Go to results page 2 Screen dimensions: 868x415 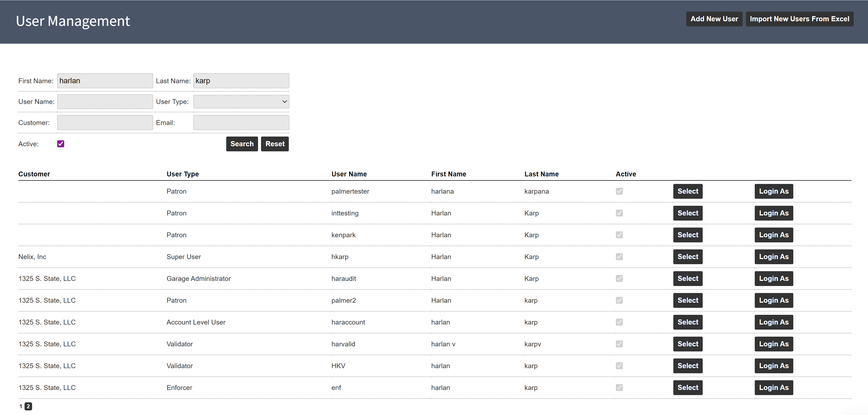pos(28,406)
